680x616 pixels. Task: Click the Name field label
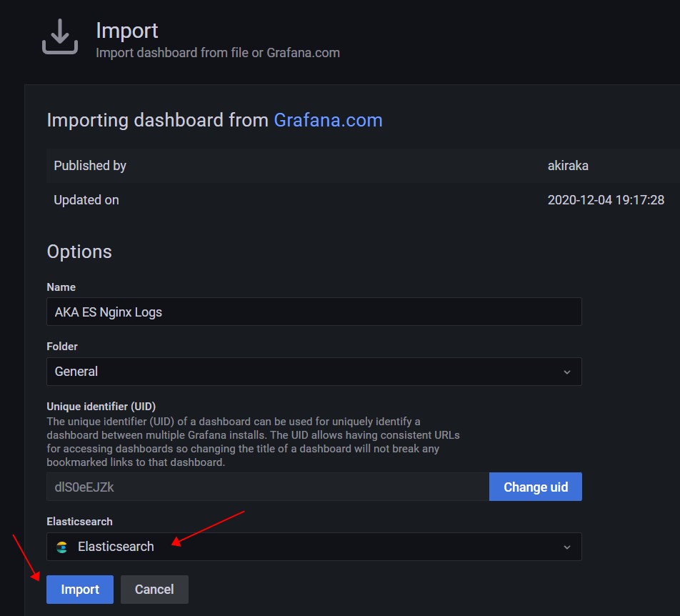click(x=61, y=287)
